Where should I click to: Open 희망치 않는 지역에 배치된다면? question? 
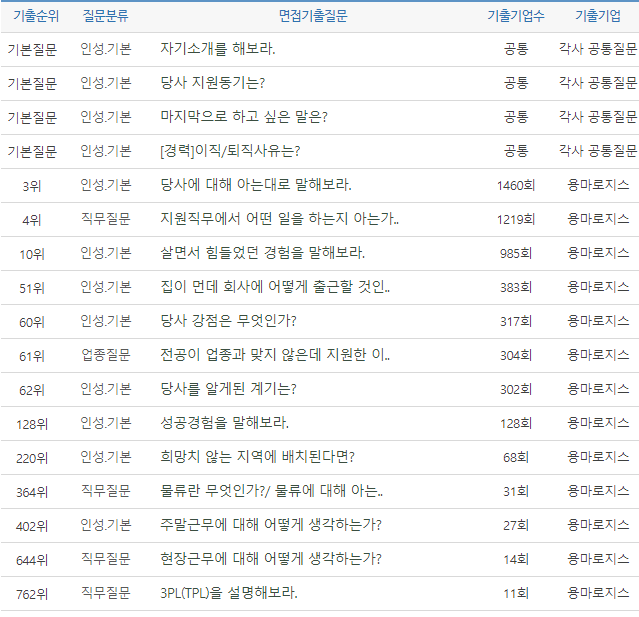(257, 457)
